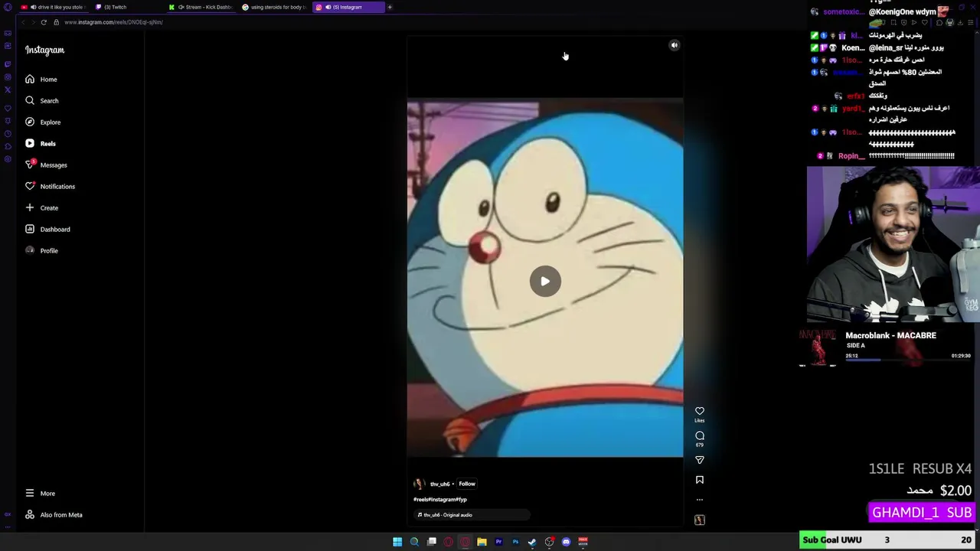Open Search in Instagram sidebar

click(41, 101)
